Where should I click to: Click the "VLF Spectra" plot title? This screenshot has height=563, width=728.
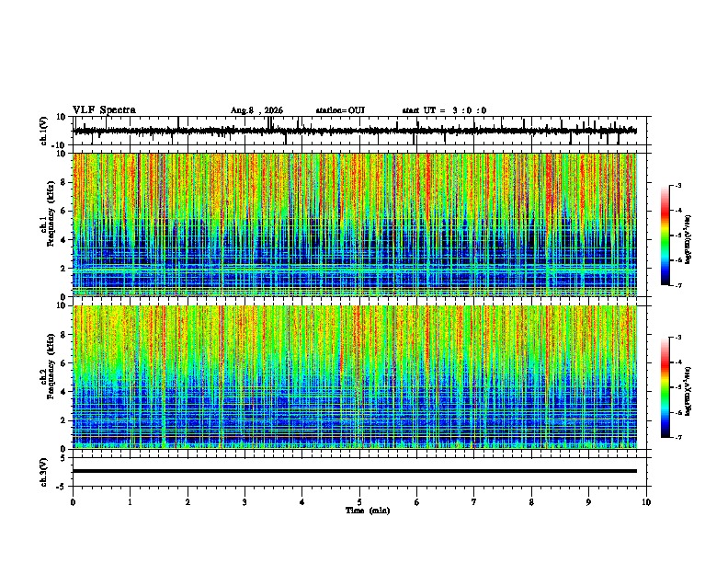tap(104, 110)
